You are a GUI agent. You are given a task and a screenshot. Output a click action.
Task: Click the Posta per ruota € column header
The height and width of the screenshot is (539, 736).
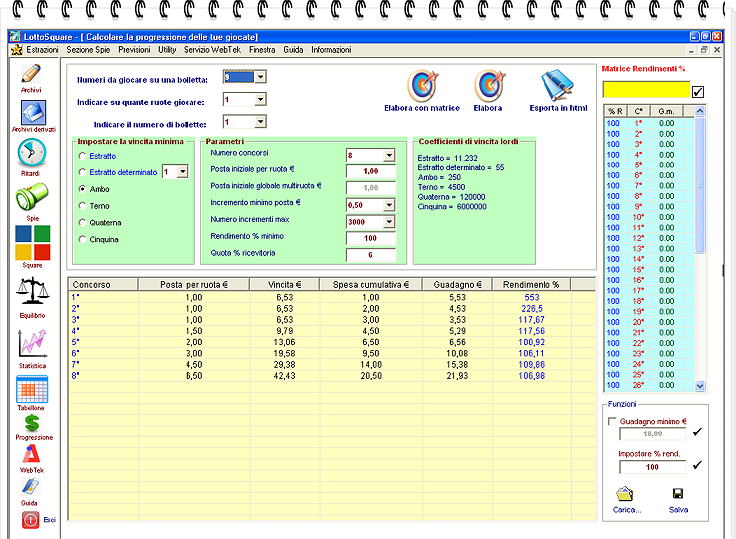(x=194, y=285)
